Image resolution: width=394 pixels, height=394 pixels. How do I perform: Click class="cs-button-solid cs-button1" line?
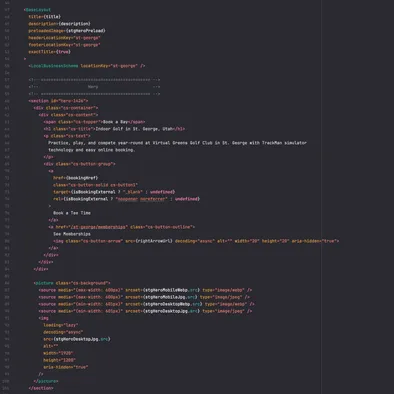tap(95, 185)
